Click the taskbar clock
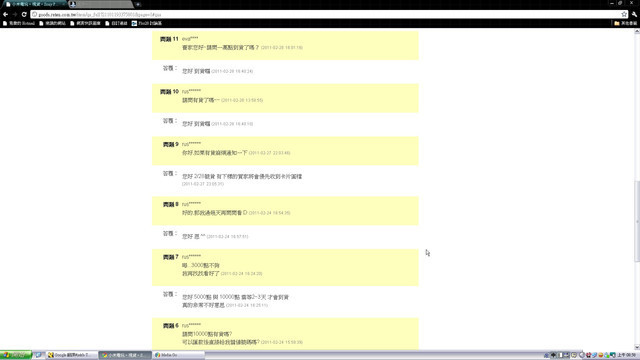 pos(628,355)
